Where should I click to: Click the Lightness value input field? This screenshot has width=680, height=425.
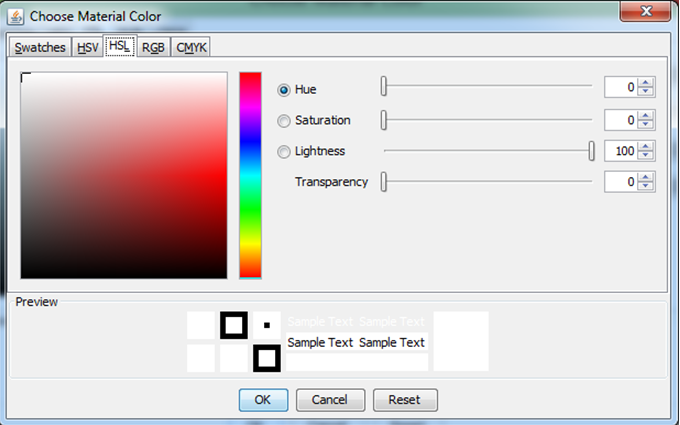pyautogui.click(x=621, y=151)
